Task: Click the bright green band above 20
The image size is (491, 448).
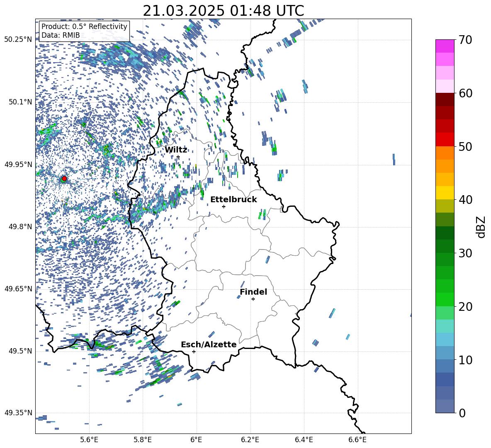Action: tap(445, 299)
